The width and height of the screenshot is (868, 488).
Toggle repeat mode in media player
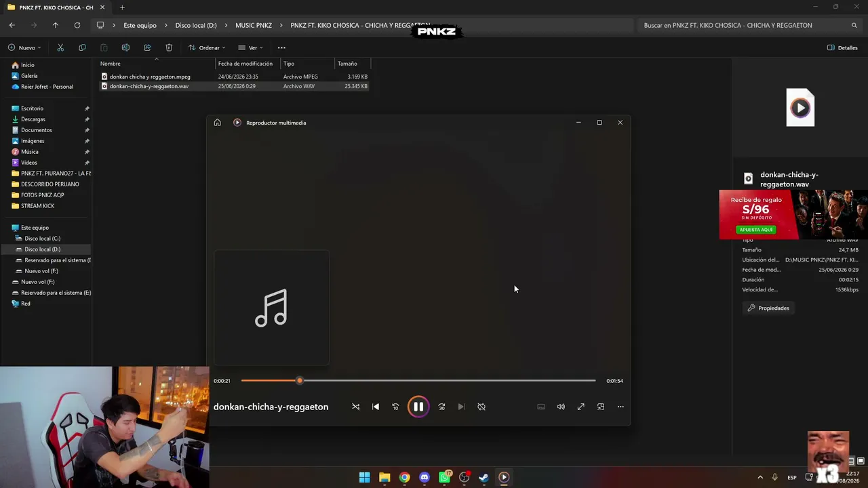481,407
